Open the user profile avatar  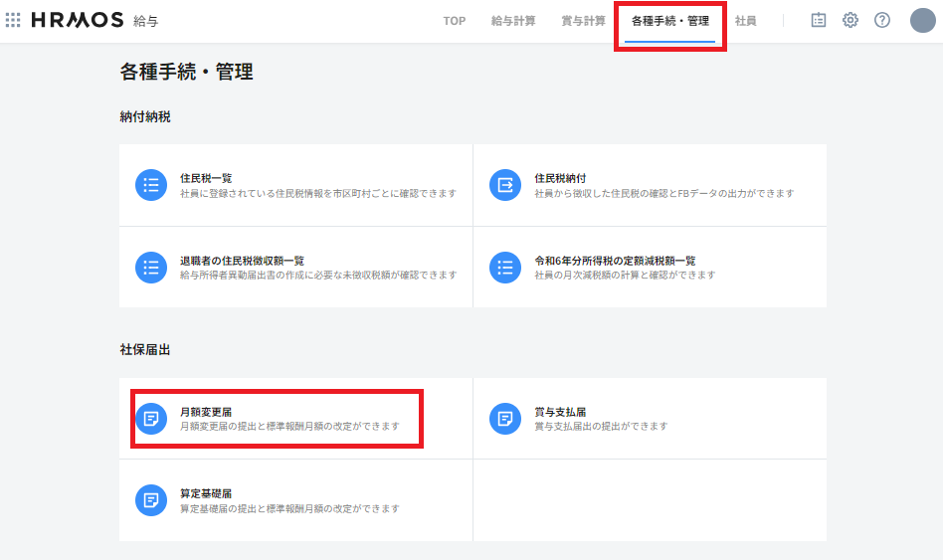(922, 20)
